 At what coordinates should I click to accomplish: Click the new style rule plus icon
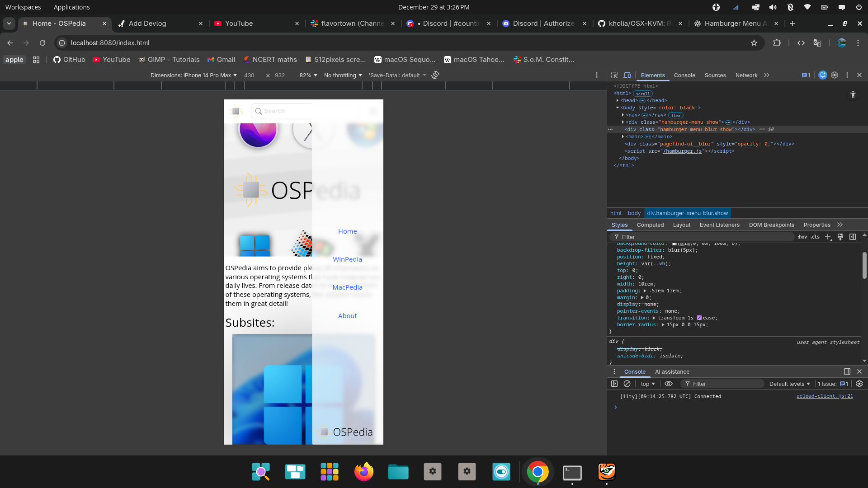(x=828, y=237)
